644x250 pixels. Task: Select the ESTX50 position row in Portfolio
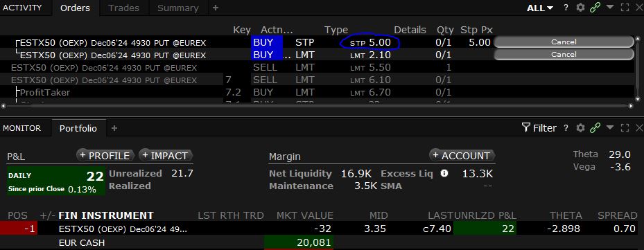click(x=320, y=229)
